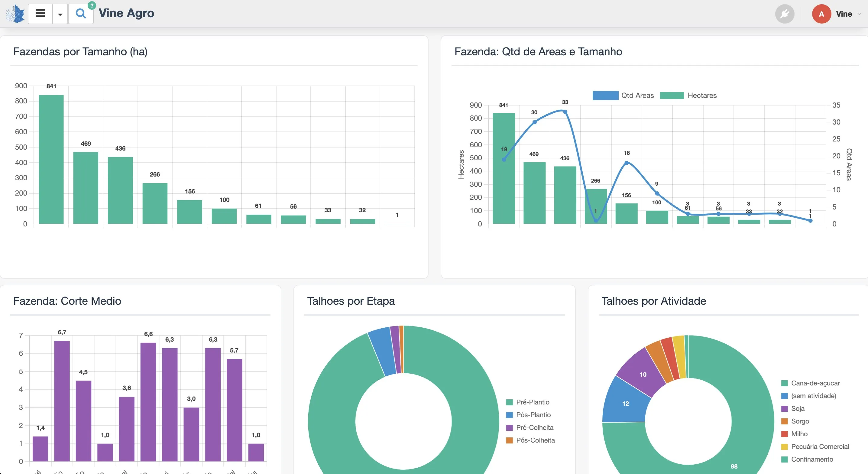Toggle Sorgo legend entry
The height and width of the screenshot is (474, 868).
795,421
